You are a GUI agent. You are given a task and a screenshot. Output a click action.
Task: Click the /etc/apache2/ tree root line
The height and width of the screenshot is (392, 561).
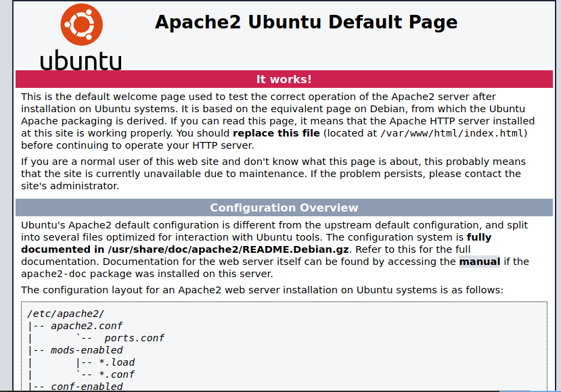(66, 314)
